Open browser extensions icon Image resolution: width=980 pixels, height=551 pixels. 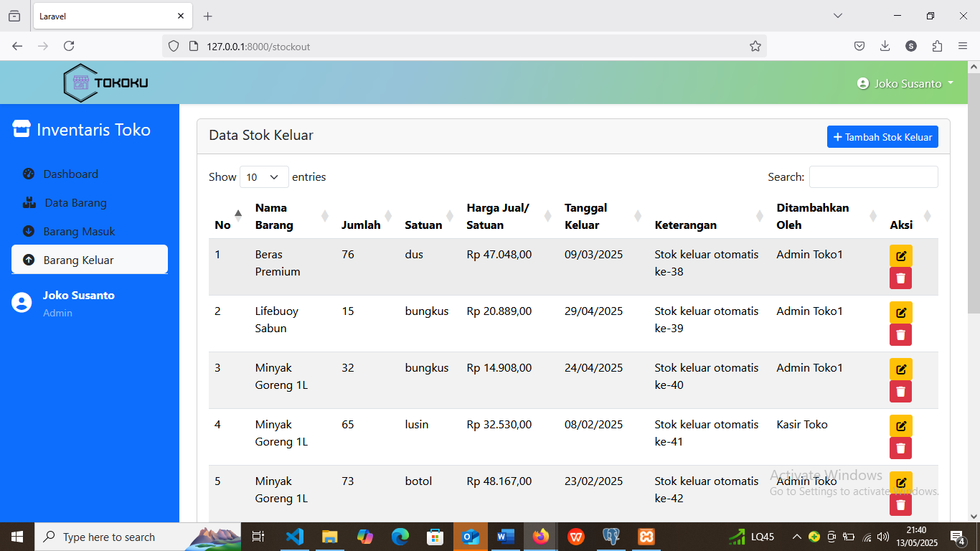click(x=937, y=46)
